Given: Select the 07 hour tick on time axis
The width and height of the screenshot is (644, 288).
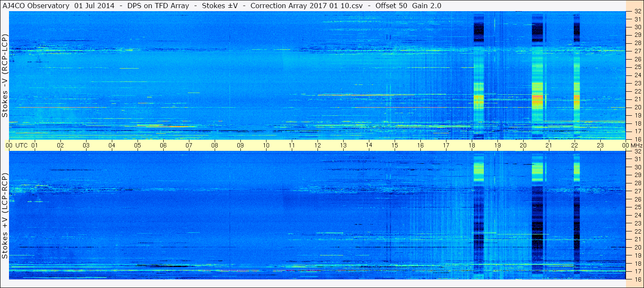Looking at the screenshot, I should click(189, 145).
